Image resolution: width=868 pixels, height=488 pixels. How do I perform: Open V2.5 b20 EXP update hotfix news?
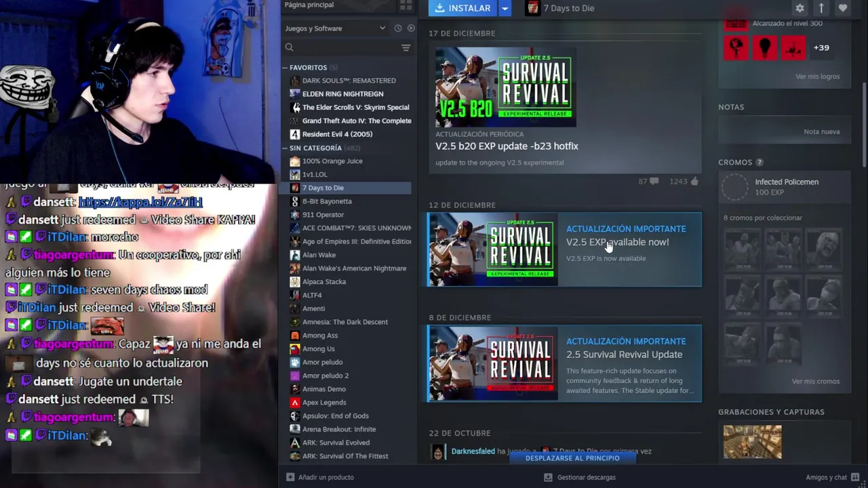(x=507, y=146)
